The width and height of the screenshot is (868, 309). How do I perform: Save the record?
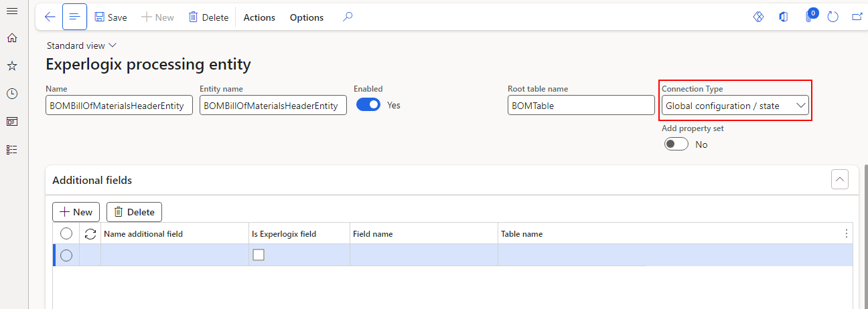(111, 17)
